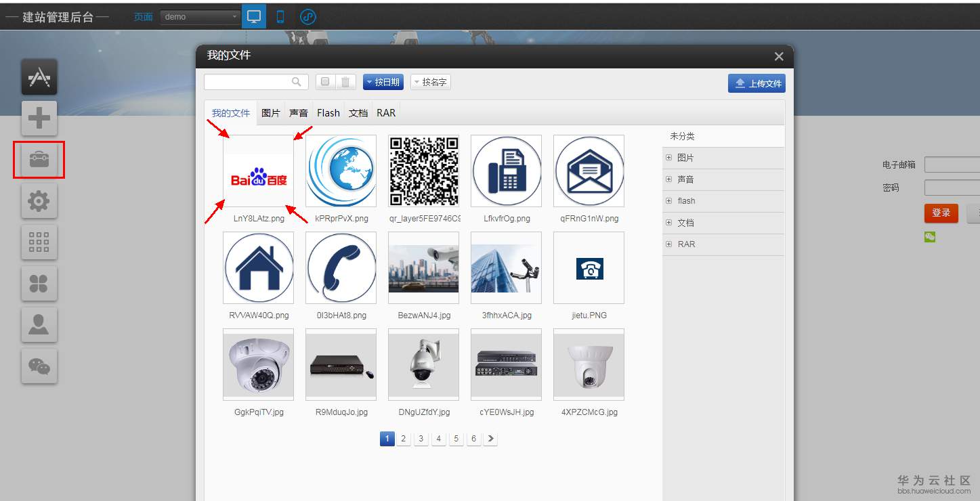Viewport: 980px width, 501px height.
Task: Click the plus add-module sidebar icon
Action: tap(39, 118)
